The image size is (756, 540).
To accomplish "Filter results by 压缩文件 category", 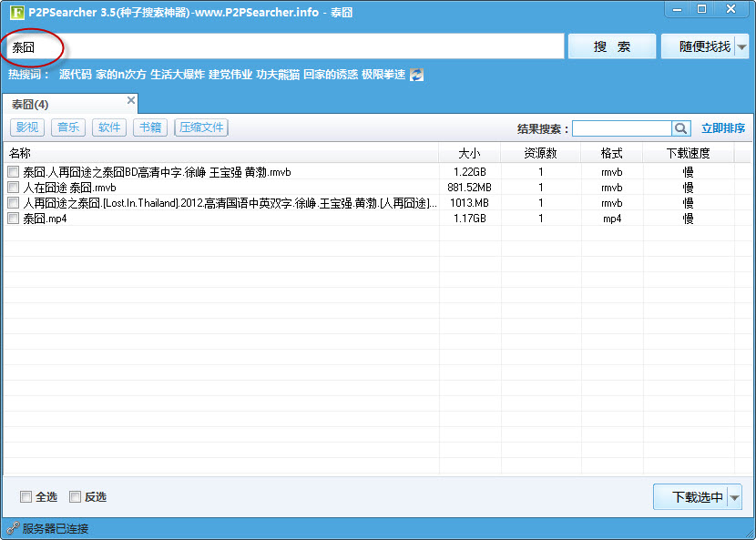I will (x=201, y=127).
